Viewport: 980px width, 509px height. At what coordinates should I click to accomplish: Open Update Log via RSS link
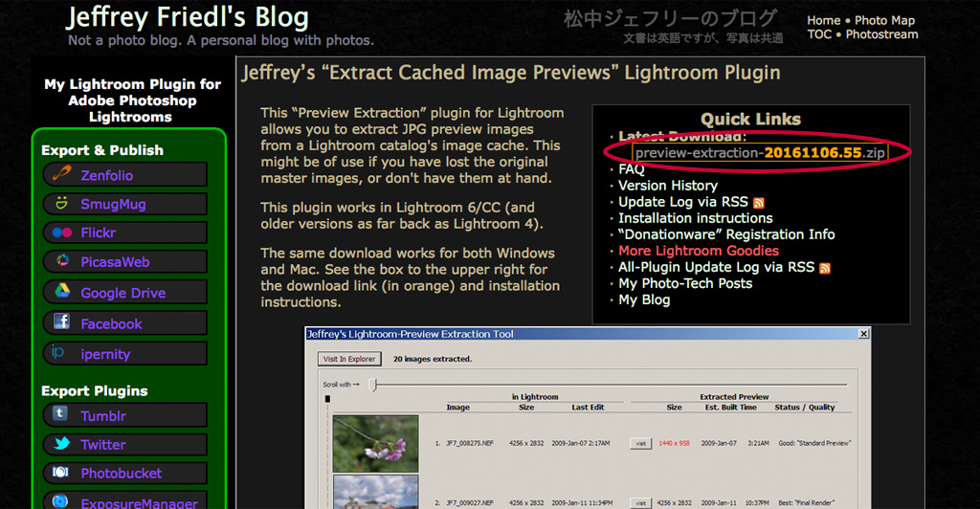(683, 202)
